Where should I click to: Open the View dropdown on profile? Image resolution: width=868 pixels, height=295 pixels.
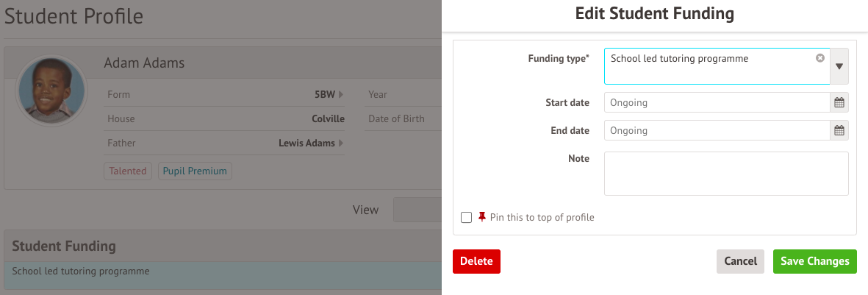[417, 210]
